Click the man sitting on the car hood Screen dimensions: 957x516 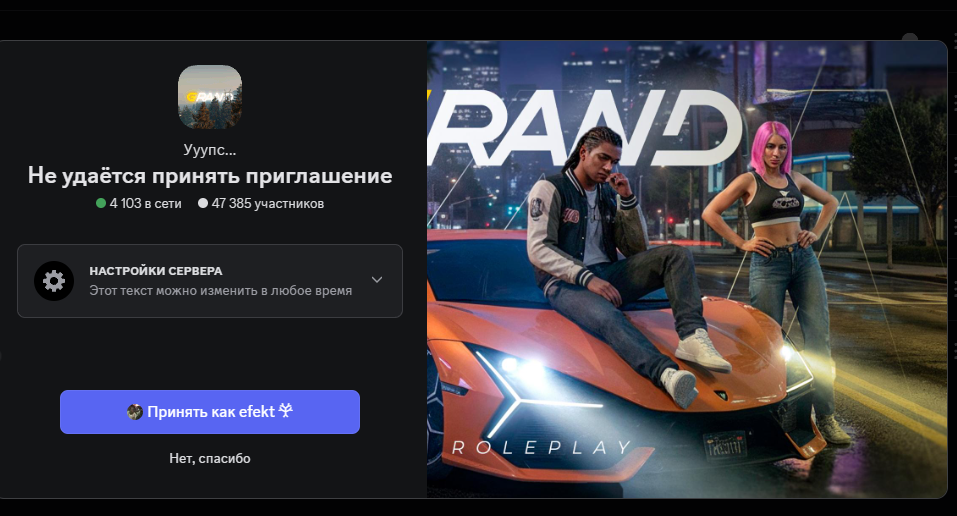pyautogui.click(x=616, y=256)
